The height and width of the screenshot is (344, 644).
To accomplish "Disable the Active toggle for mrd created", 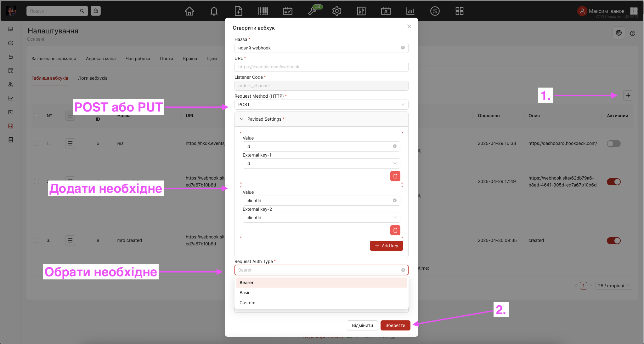I will (x=613, y=241).
